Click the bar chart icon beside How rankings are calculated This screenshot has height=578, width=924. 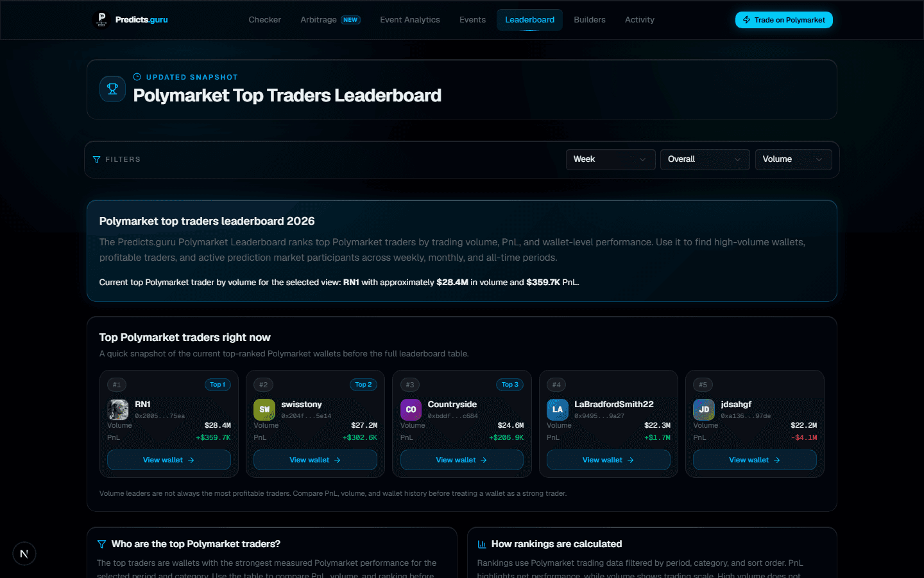point(482,544)
